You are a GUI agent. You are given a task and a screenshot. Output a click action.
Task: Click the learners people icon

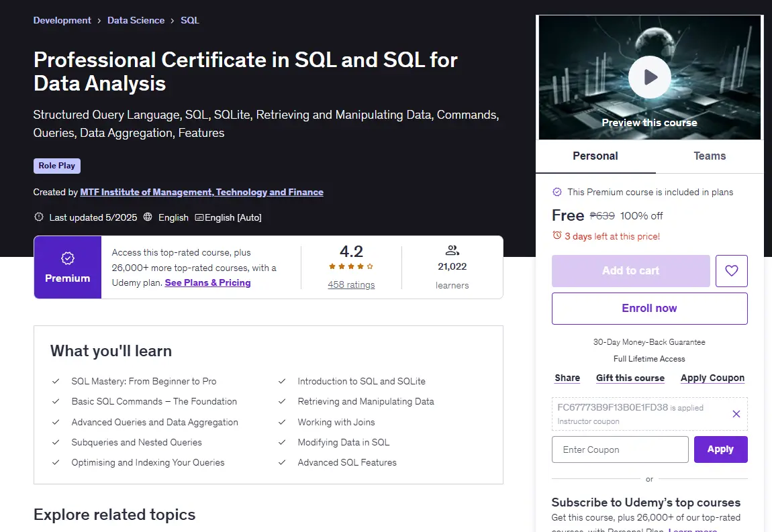(x=452, y=250)
